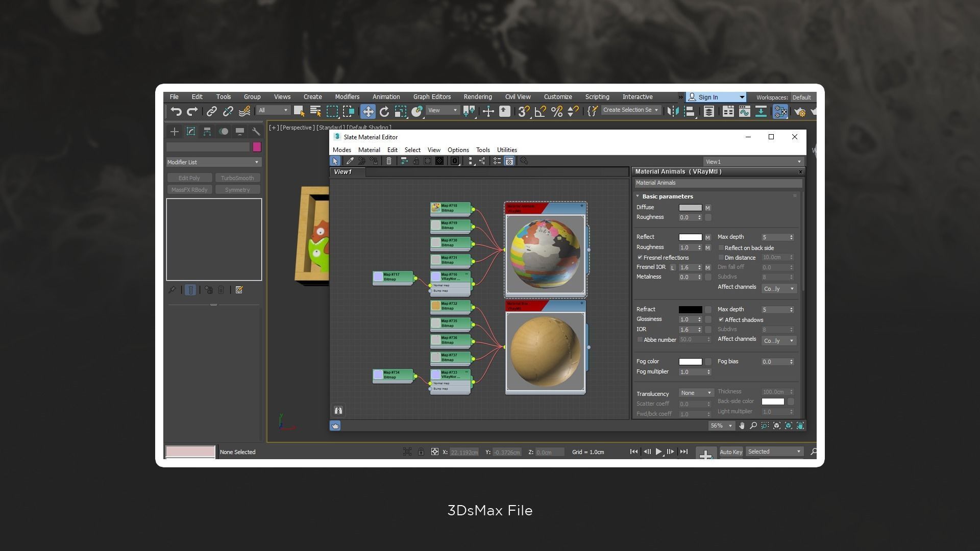Expand the Translucency None dropdown
Viewport: 980px width, 551px height.
point(696,393)
